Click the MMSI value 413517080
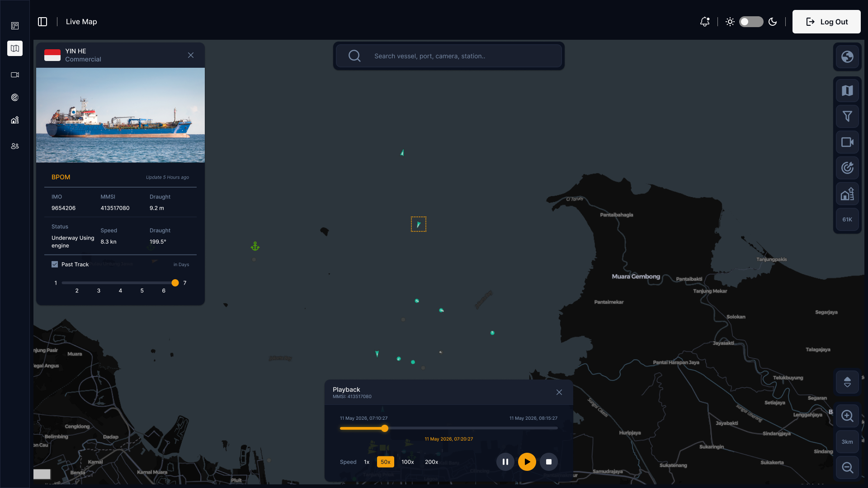The height and width of the screenshot is (488, 868). (x=115, y=208)
